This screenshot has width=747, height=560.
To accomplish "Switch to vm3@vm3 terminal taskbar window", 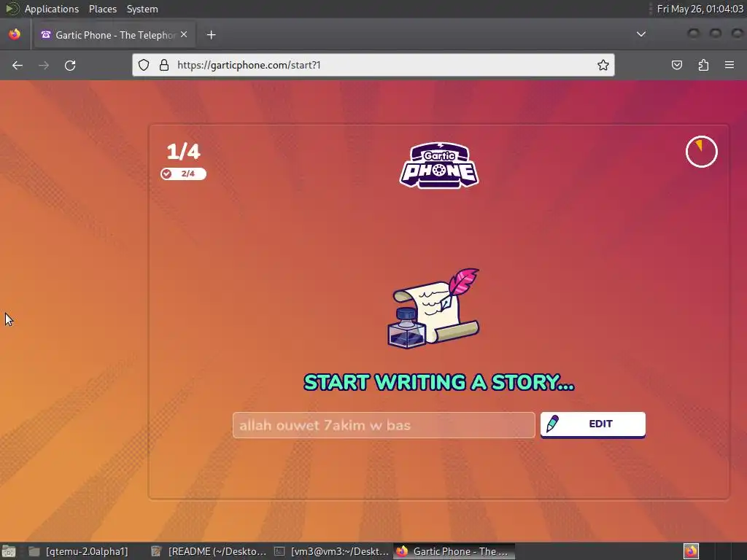I will click(331, 551).
